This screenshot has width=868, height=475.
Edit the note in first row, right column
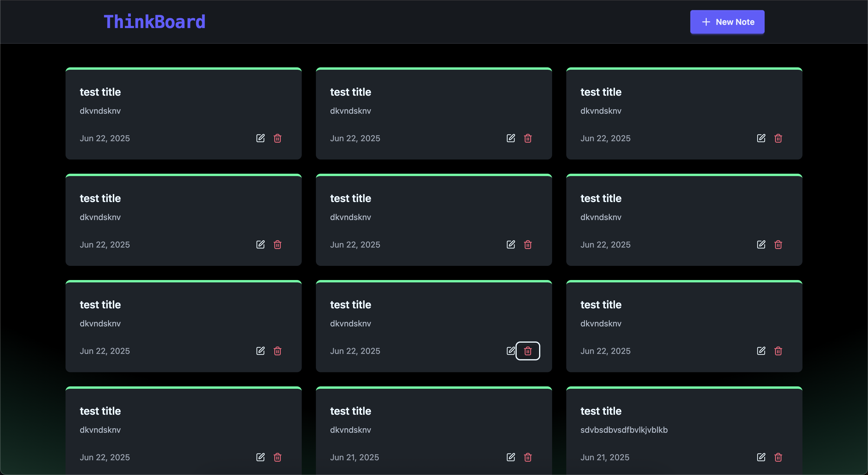tap(761, 138)
